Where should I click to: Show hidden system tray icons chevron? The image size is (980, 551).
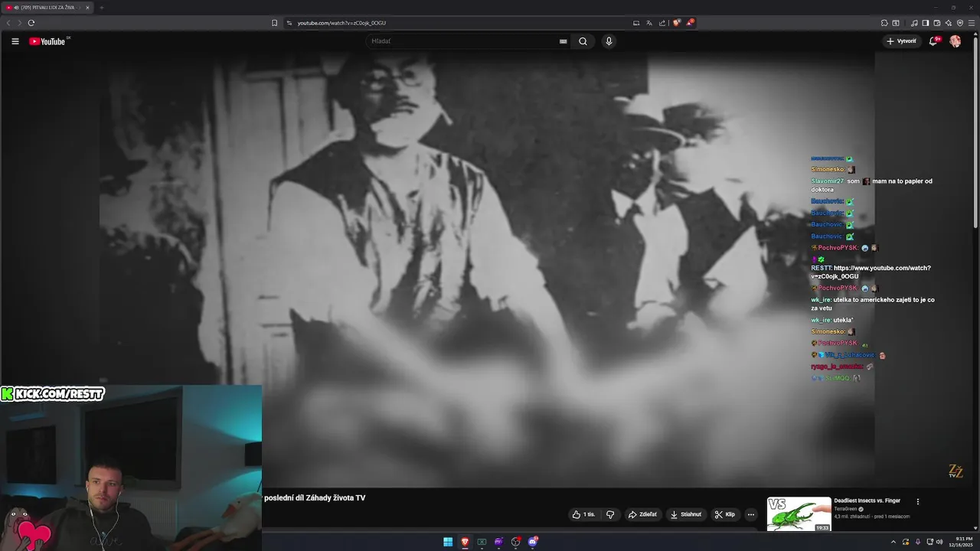(893, 542)
